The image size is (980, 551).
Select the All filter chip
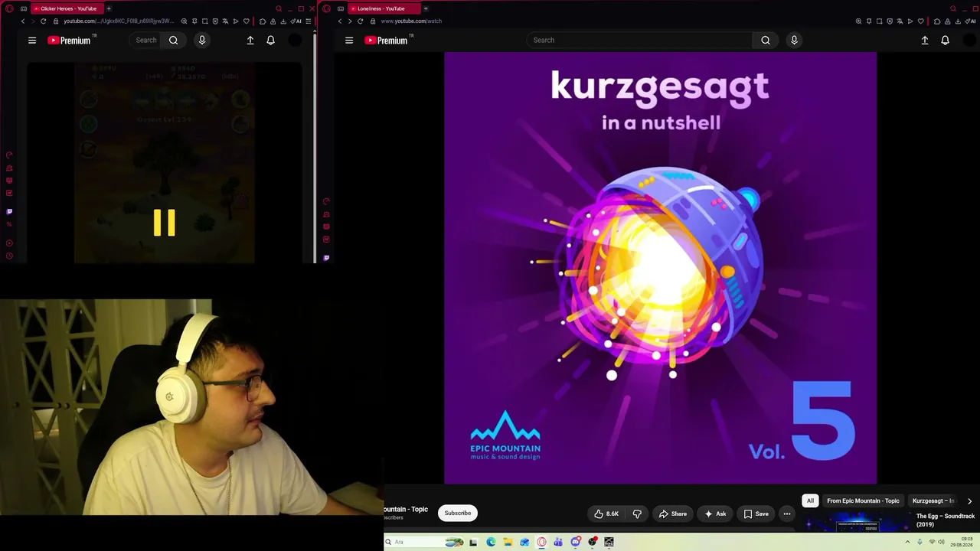pyautogui.click(x=810, y=501)
